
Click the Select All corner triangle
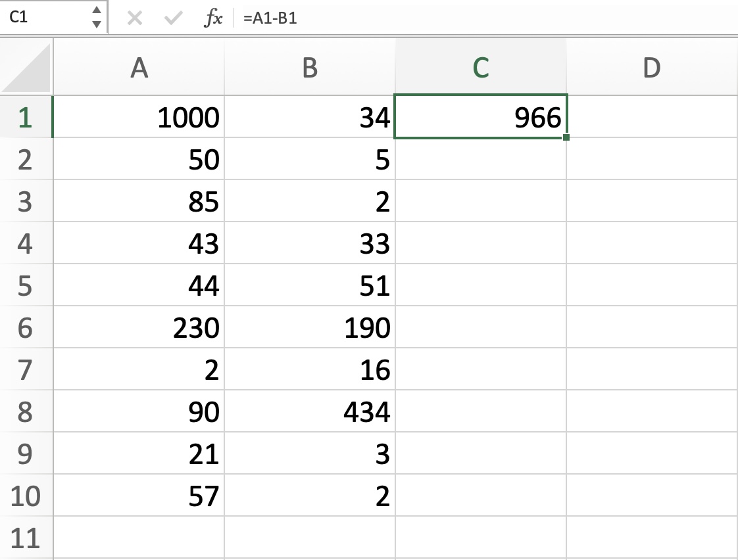point(26,67)
